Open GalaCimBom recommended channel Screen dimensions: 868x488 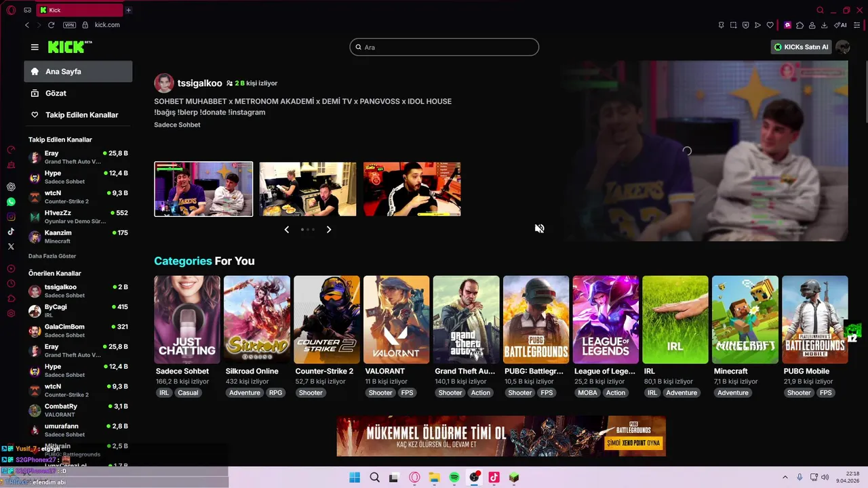(x=78, y=331)
